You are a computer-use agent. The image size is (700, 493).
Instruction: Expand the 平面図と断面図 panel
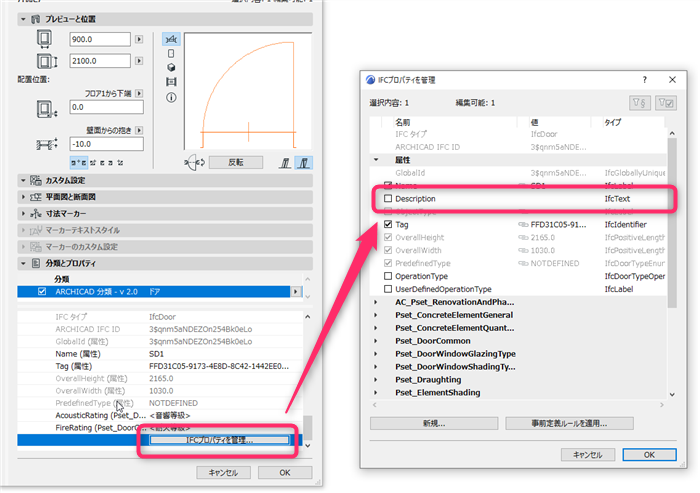23,197
